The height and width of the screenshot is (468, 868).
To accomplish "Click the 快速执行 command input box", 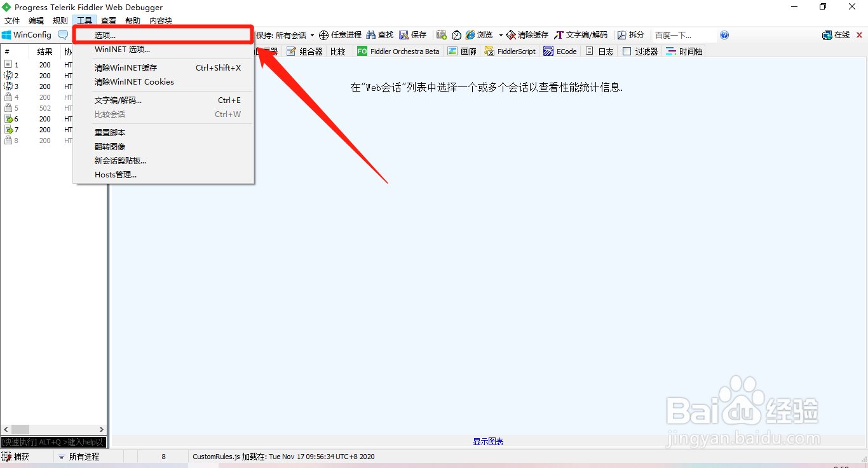I will 53,441.
